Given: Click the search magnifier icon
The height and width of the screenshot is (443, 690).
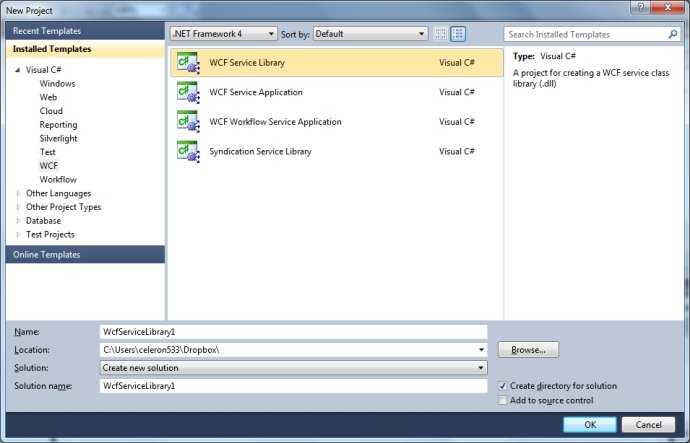Looking at the screenshot, I should pyautogui.click(x=672, y=34).
